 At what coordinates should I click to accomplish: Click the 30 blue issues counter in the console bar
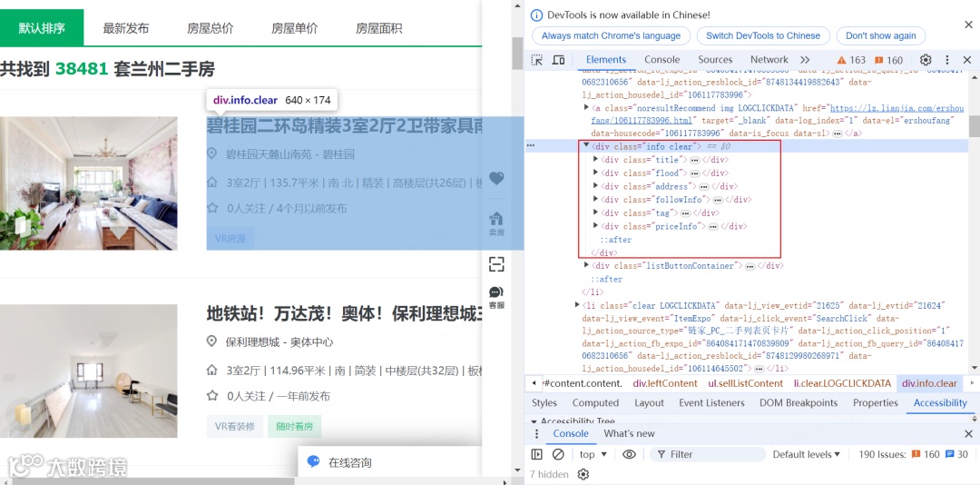click(957, 454)
